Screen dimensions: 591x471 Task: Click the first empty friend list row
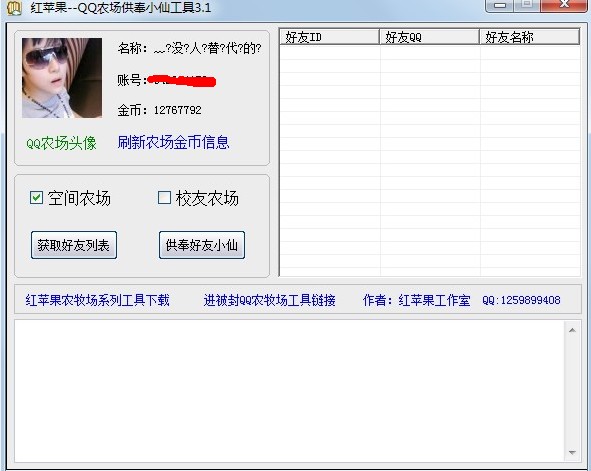[x=430, y=52]
